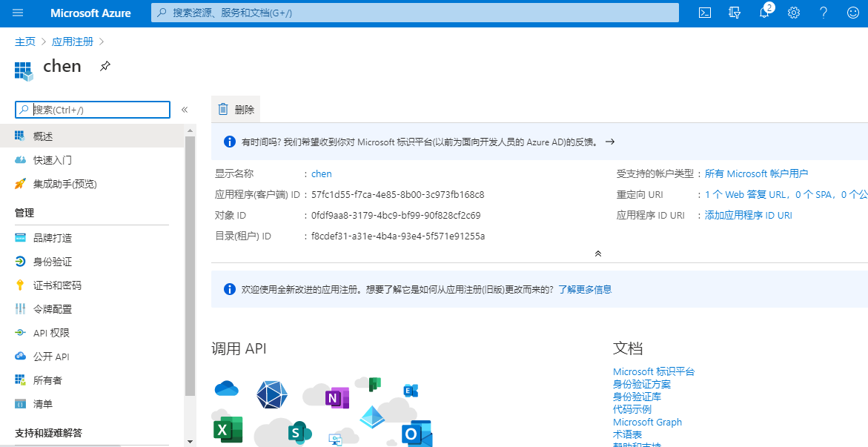Click the left menu scrollbar down arrow
Screen dimensions: 868x447
[x=190, y=442]
